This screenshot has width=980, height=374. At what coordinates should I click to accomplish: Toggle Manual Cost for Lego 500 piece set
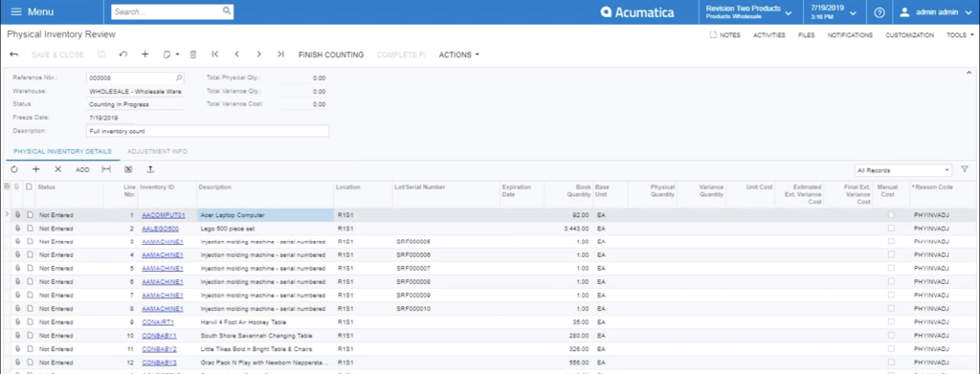click(891, 229)
